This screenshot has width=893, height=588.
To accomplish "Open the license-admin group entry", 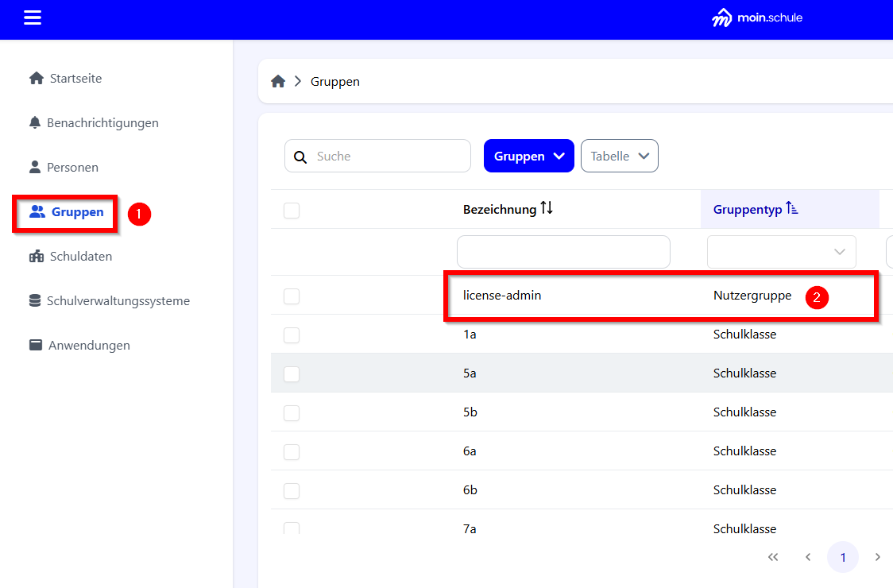I will point(502,296).
